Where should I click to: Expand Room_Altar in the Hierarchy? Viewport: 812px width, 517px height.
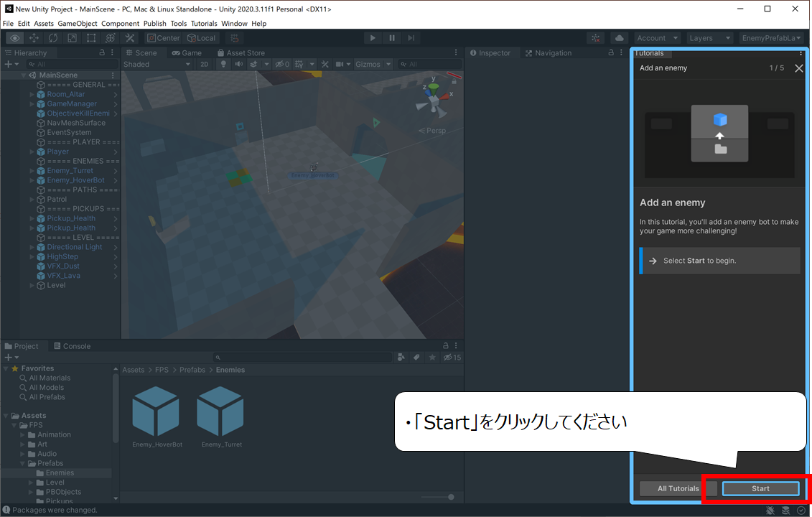[x=32, y=94]
